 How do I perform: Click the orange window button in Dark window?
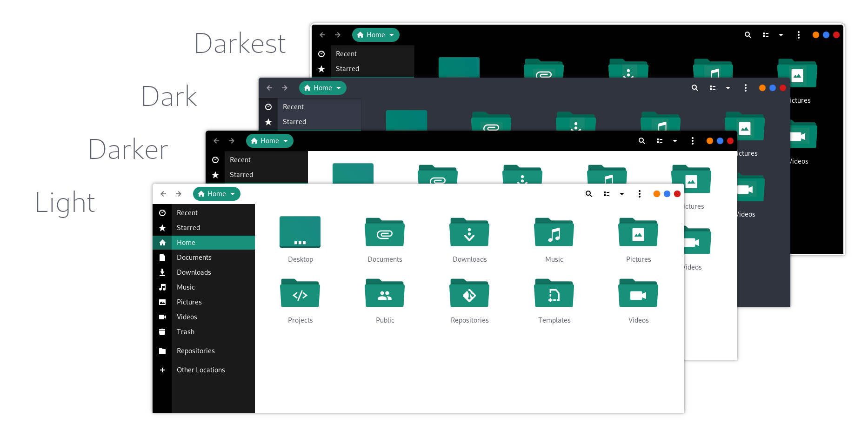pos(762,88)
